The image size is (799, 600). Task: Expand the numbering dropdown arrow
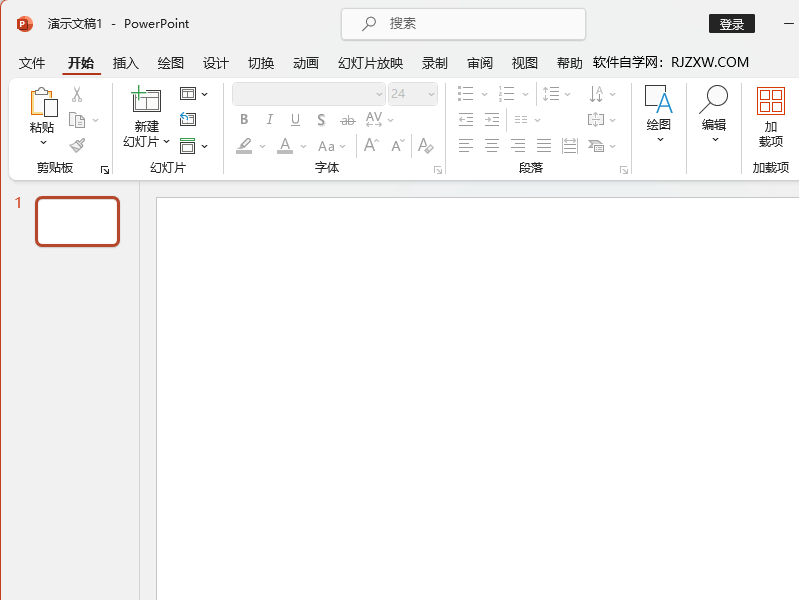coord(525,94)
